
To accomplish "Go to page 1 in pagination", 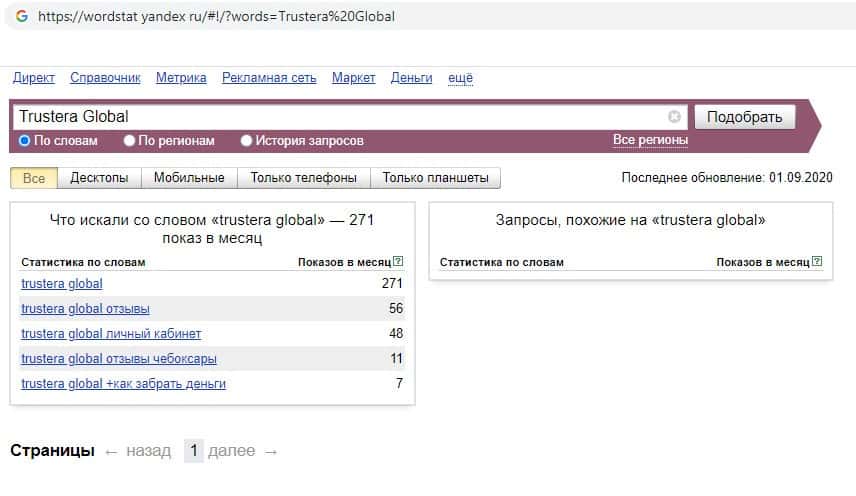I will [x=193, y=451].
